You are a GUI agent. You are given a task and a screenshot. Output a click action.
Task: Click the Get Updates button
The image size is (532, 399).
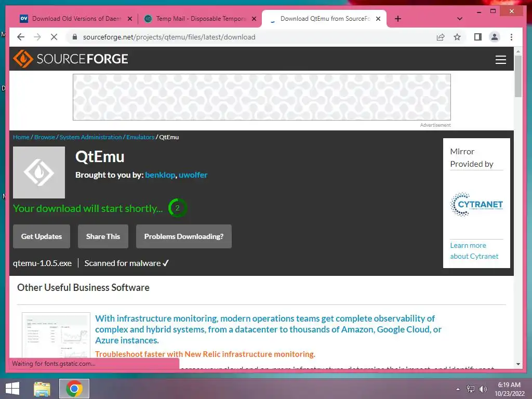(42, 236)
